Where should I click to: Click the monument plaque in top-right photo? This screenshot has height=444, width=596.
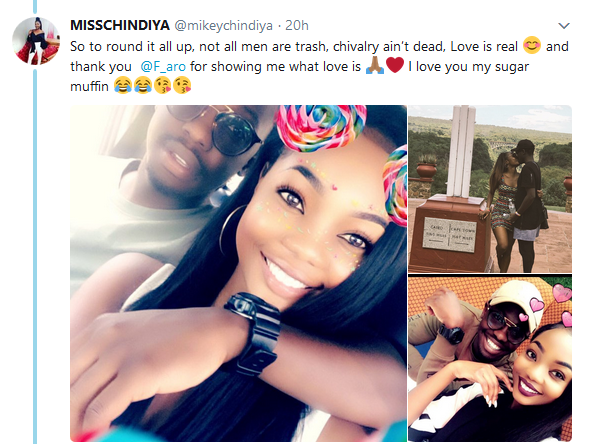click(450, 234)
